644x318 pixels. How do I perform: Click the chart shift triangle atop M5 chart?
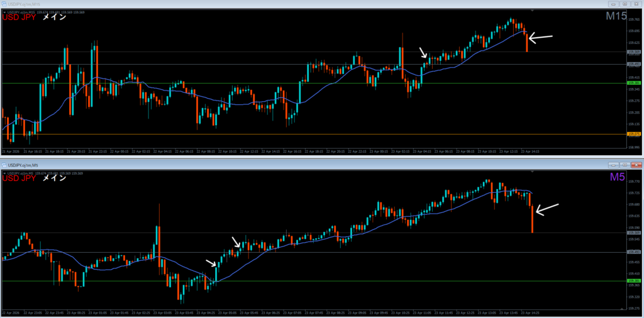[532, 171]
